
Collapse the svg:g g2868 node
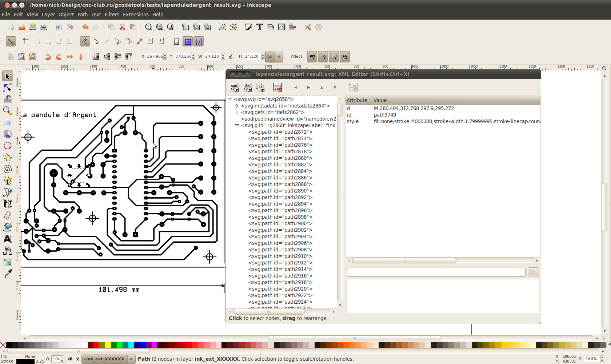click(237, 125)
